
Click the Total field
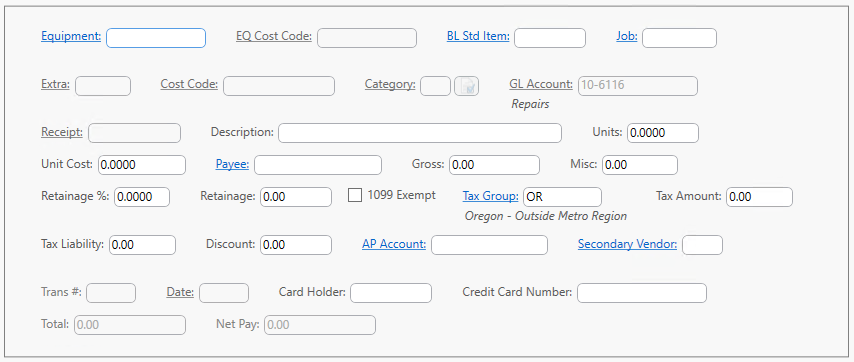130,325
